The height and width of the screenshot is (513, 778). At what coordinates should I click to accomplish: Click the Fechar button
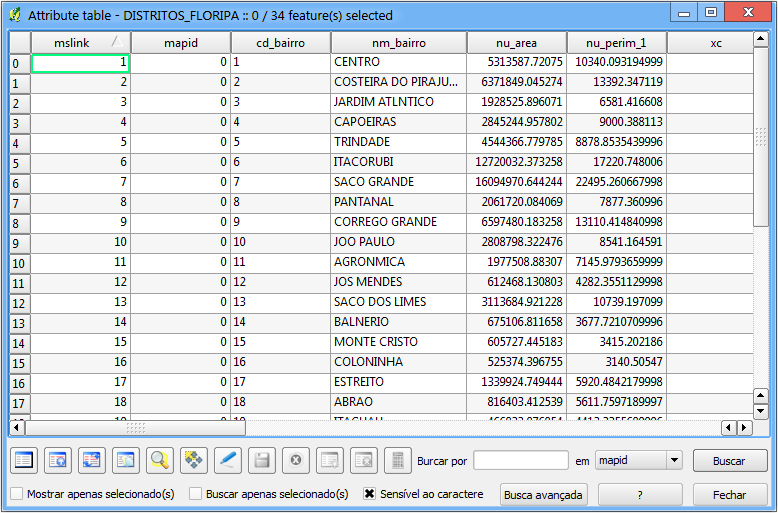(x=729, y=495)
